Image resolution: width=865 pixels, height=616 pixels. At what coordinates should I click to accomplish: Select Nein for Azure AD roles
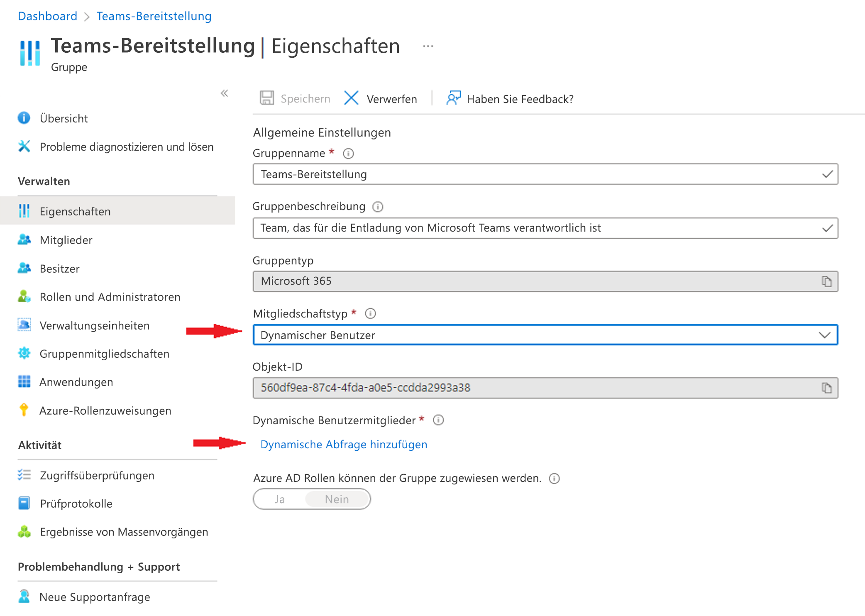pos(337,499)
